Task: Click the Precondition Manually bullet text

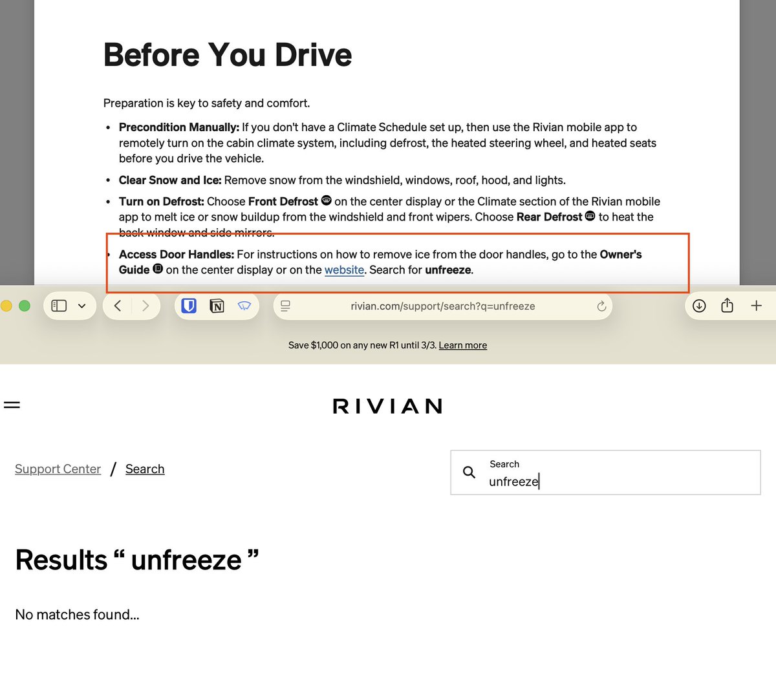Action: (387, 143)
